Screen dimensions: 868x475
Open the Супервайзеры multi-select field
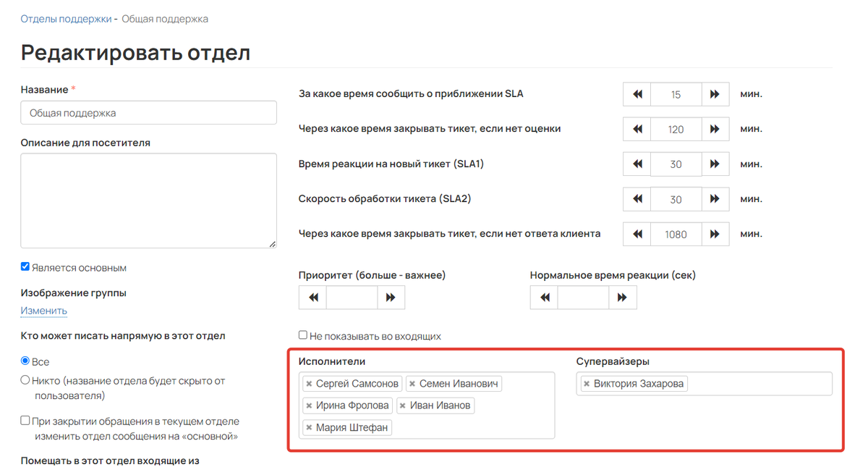[705, 384]
